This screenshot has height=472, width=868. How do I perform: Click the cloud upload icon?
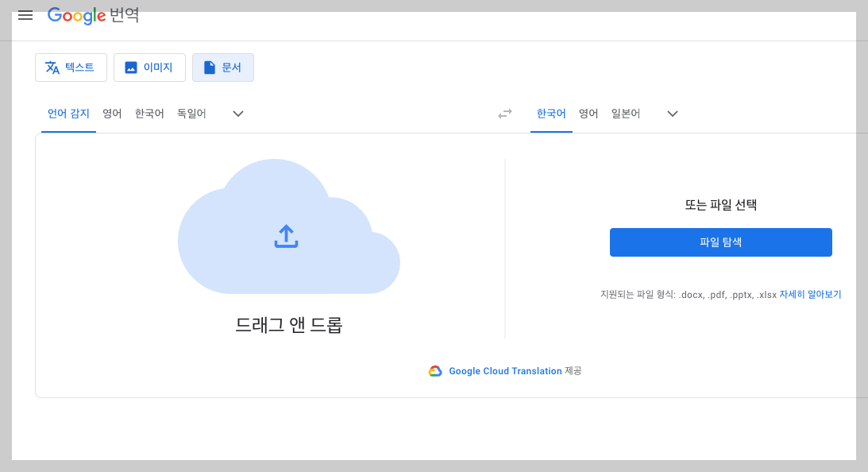click(287, 235)
